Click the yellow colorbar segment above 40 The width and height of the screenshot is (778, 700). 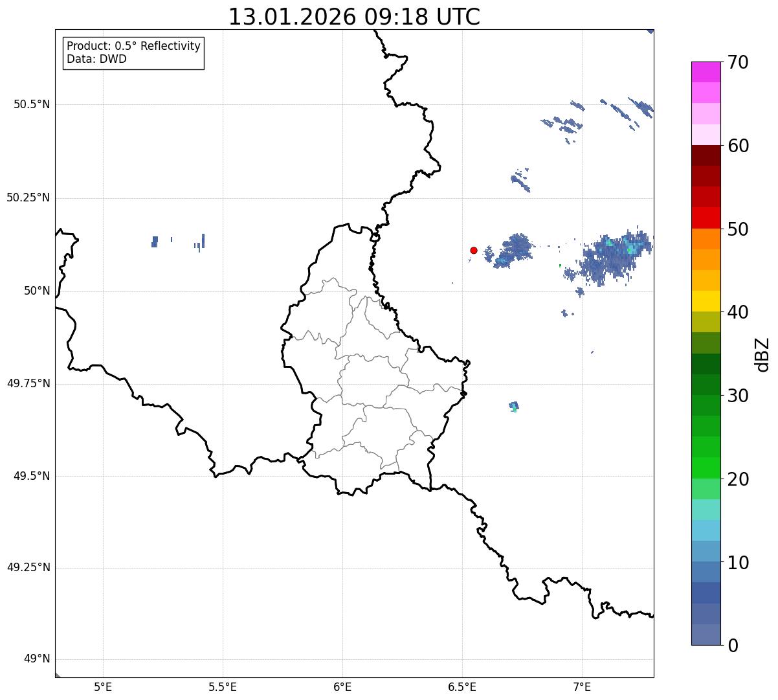706,301
